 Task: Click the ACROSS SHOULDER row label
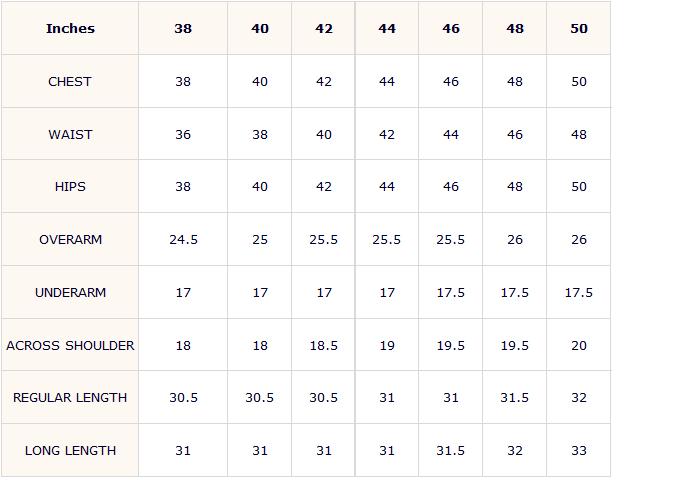point(70,346)
